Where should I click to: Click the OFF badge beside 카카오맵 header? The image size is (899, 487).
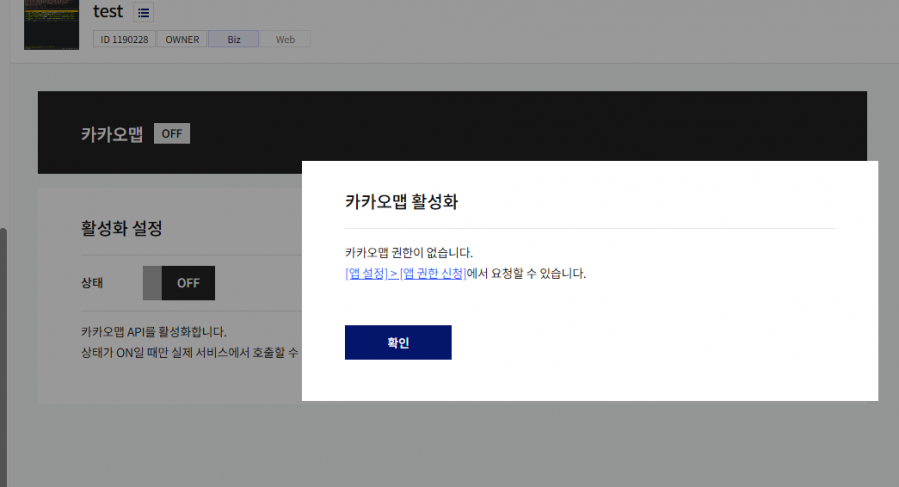click(172, 134)
